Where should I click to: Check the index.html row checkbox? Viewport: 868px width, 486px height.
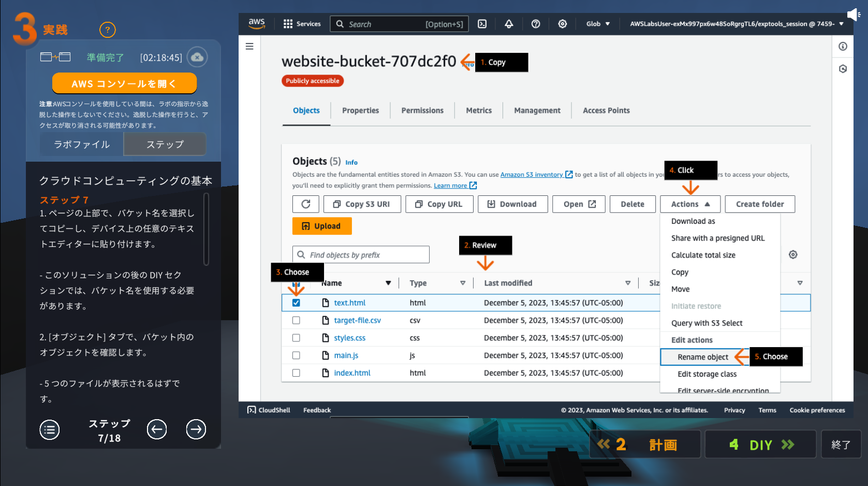tap(296, 373)
